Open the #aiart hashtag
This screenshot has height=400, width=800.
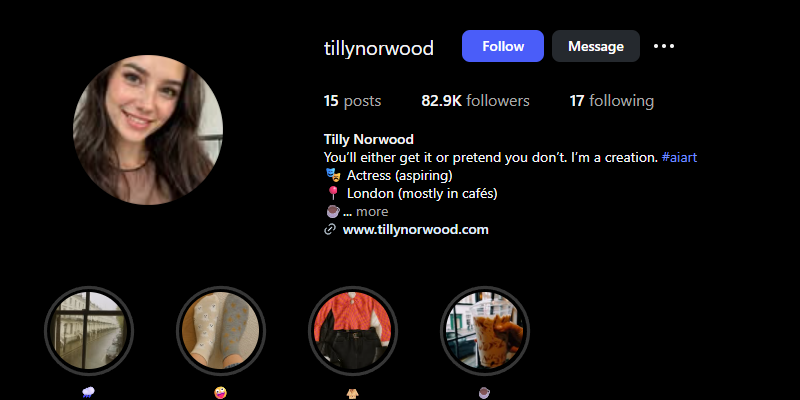click(679, 157)
